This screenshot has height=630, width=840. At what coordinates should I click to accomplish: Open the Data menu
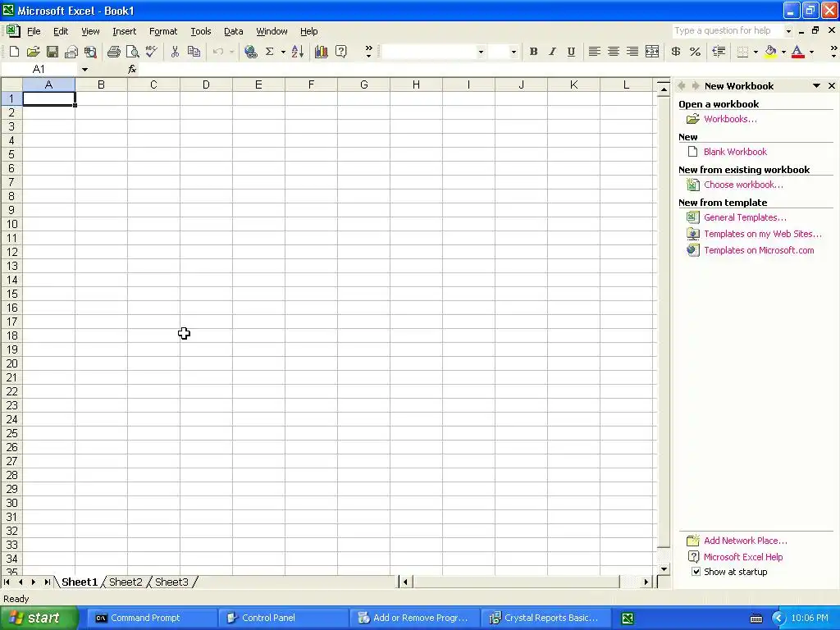click(x=233, y=31)
